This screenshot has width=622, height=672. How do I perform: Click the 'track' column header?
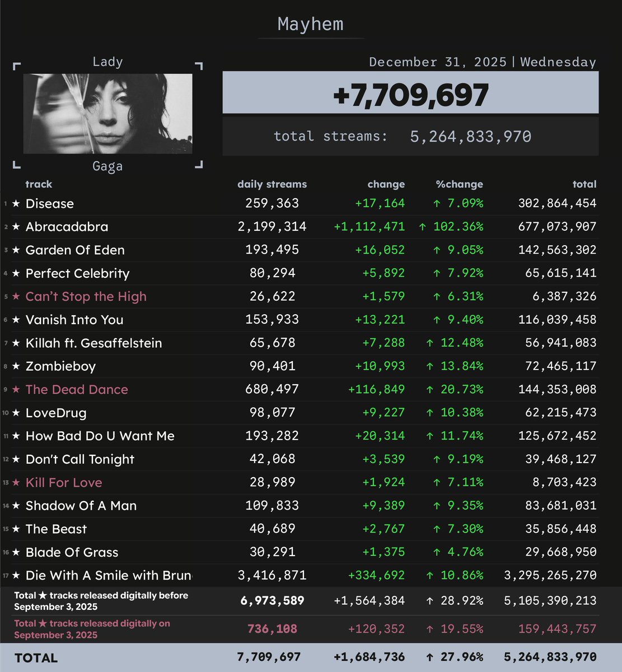[x=39, y=184]
